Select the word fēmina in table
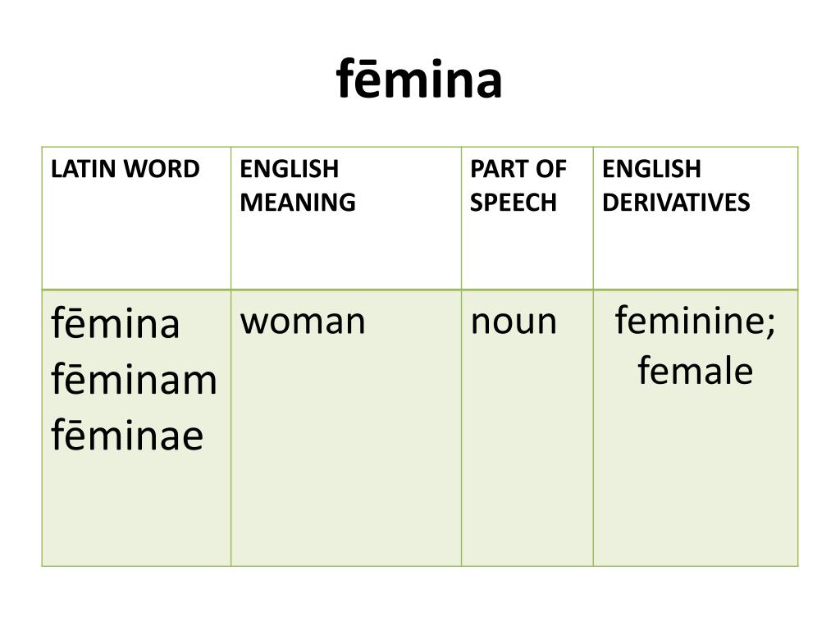 click(x=115, y=323)
